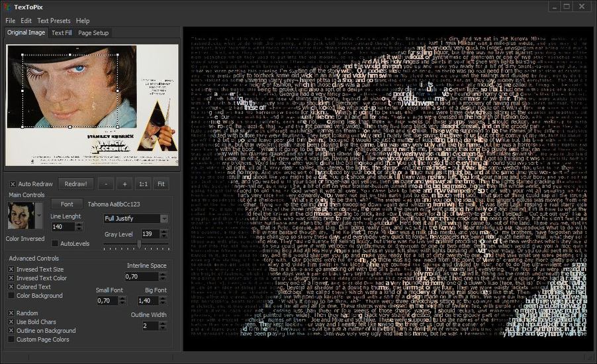Image resolution: width=597 pixels, height=364 pixels.
Task: Switch to the Page Setup tab
Action: tap(93, 32)
